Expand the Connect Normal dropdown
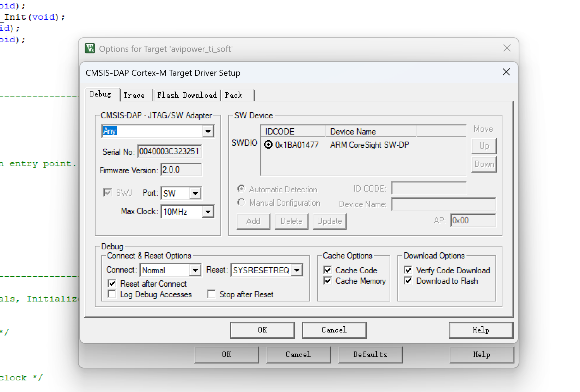This screenshot has height=392, width=580. pyautogui.click(x=195, y=270)
